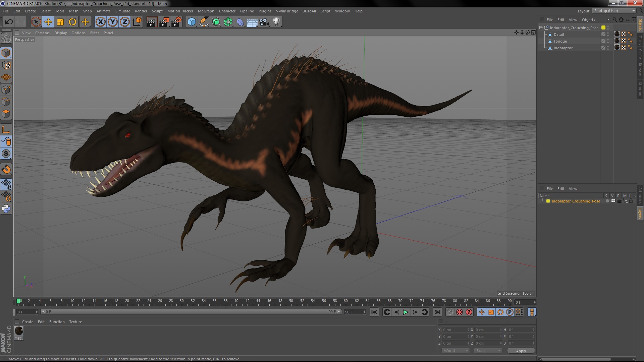Open the Character menu
644x362 pixels.
pos(227,11)
